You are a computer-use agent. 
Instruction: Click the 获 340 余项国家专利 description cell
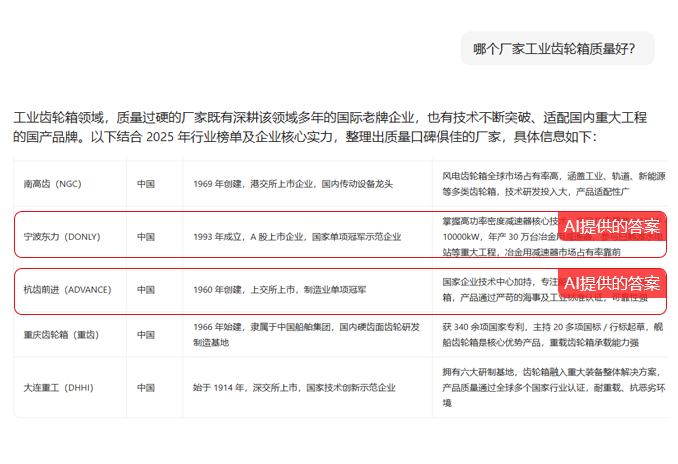coord(552,334)
